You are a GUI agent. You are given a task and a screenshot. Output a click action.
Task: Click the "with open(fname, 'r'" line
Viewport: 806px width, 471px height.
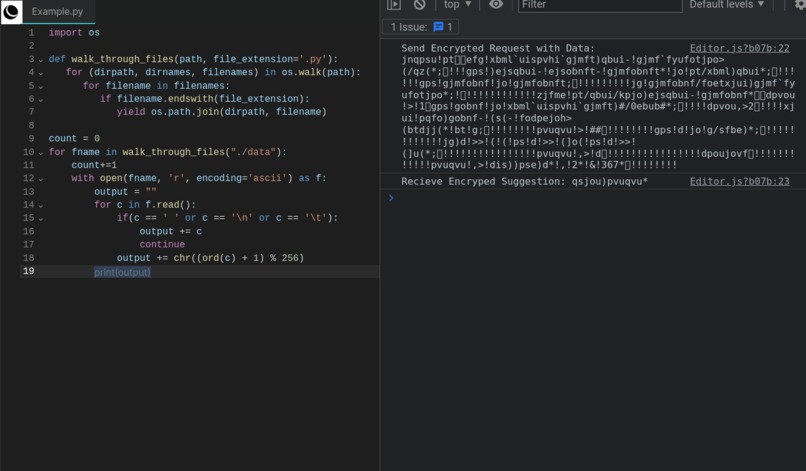(x=199, y=178)
